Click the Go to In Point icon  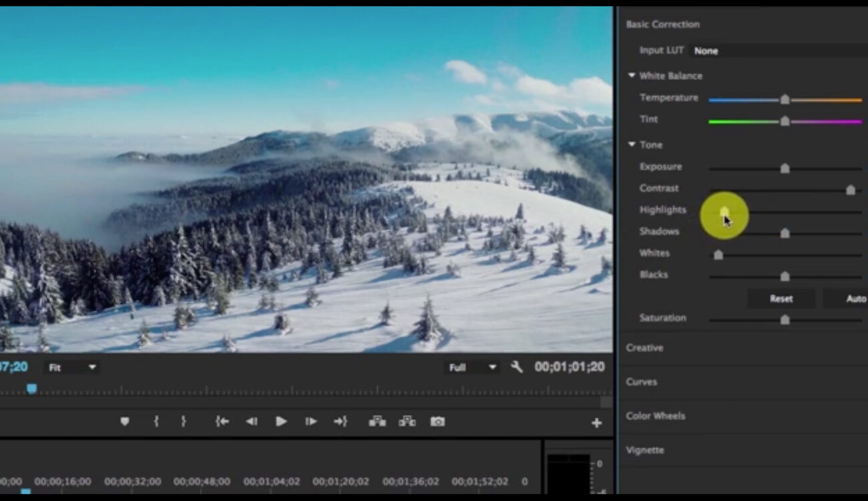click(221, 422)
